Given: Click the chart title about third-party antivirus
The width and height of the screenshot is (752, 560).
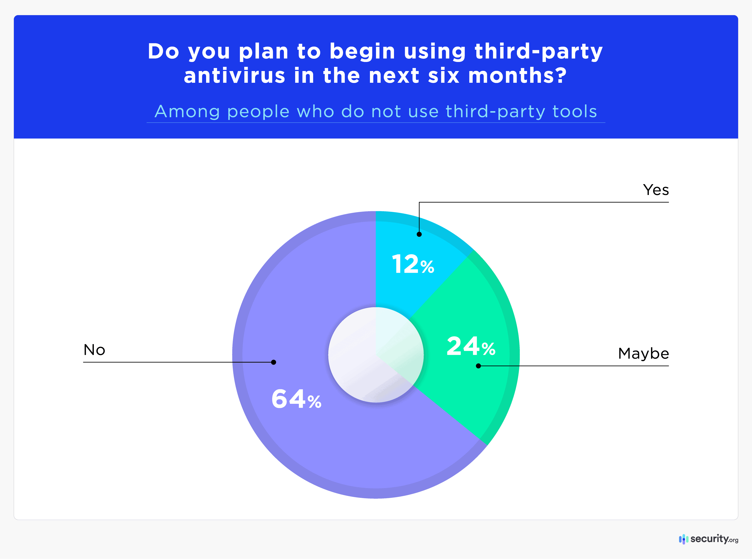Looking at the screenshot, I should [376, 63].
